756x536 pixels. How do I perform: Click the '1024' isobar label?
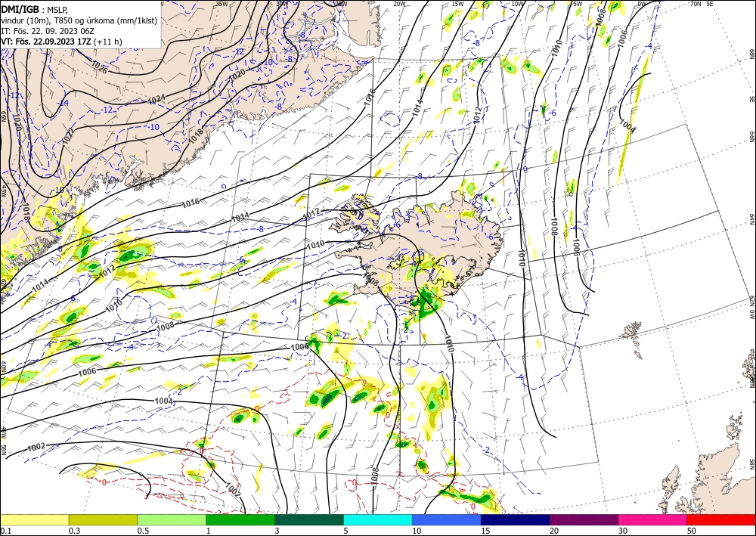(156, 100)
